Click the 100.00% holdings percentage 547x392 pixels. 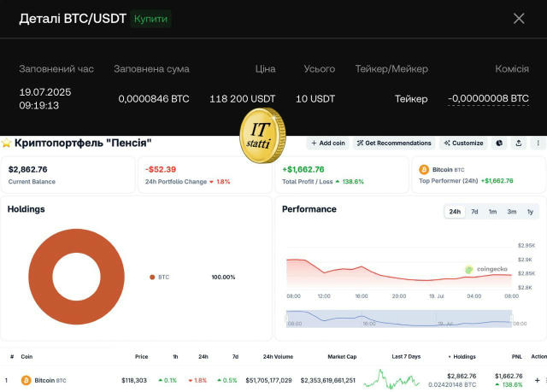click(x=223, y=277)
